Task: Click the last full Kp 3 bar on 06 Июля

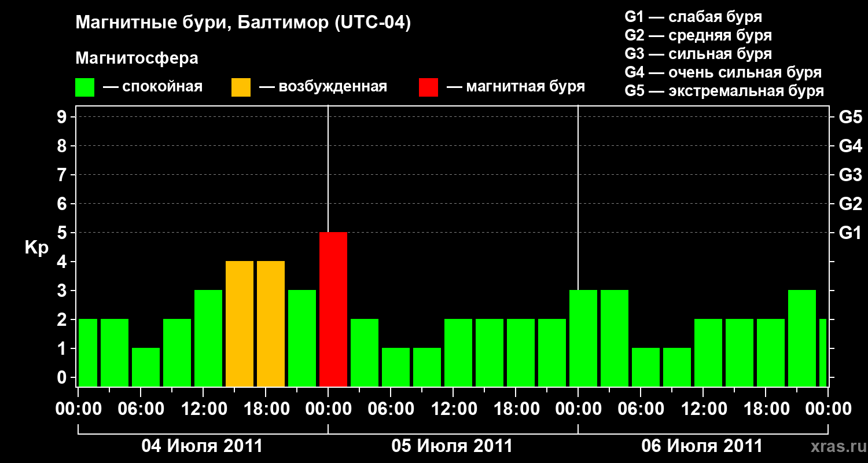Action: pos(802,338)
